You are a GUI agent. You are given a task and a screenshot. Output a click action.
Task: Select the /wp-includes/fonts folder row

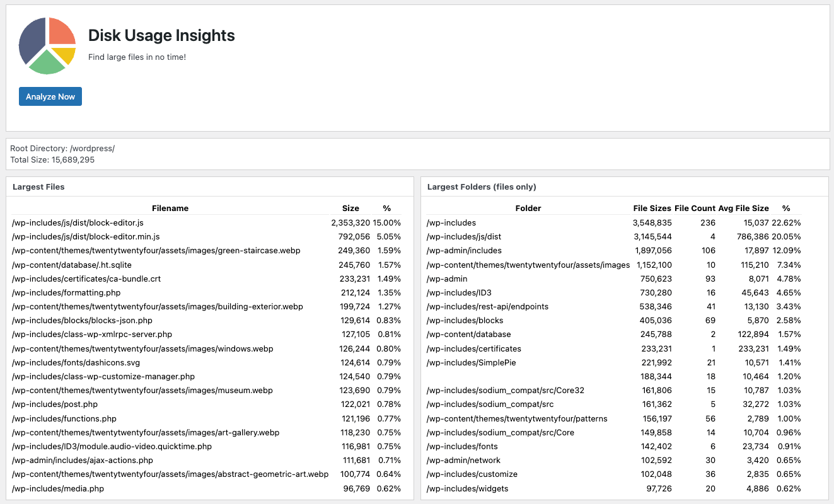pyautogui.click(x=614, y=446)
